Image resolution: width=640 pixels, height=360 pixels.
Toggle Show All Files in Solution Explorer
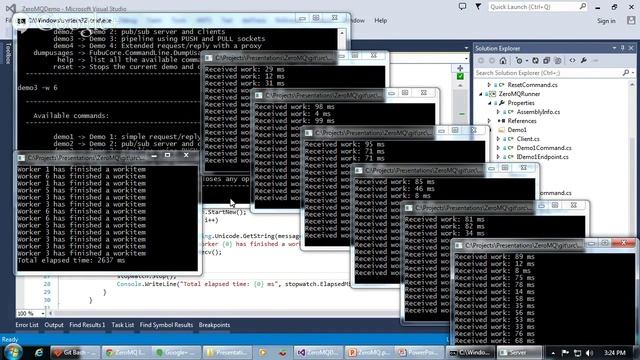coord(558,60)
